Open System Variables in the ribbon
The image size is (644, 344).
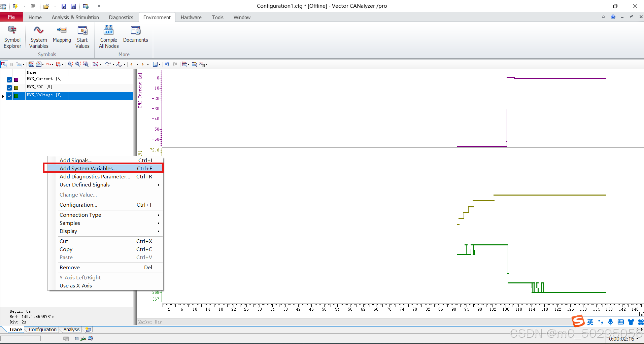[x=39, y=37]
